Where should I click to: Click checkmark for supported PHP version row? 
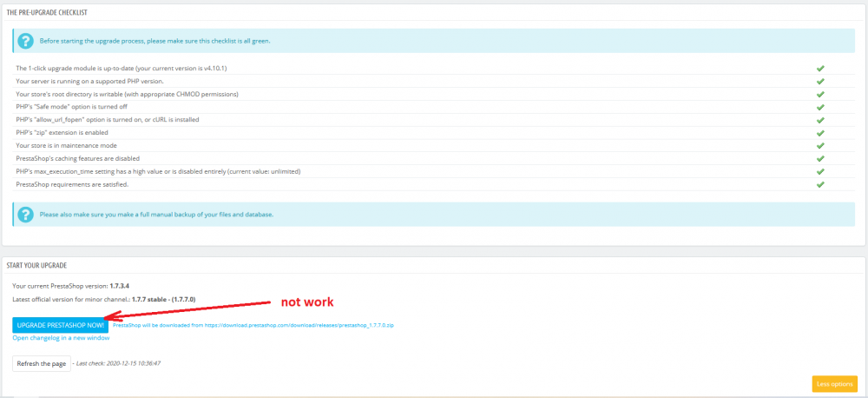click(820, 81)
